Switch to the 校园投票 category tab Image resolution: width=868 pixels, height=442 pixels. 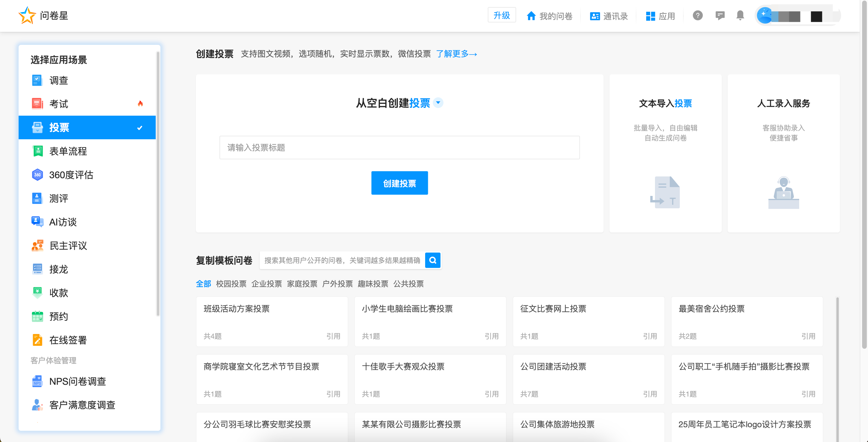tap(231, 284)
